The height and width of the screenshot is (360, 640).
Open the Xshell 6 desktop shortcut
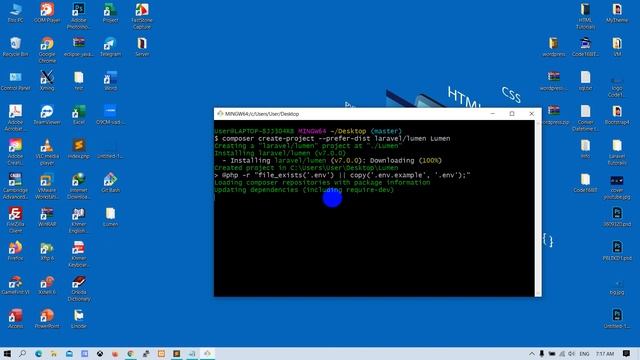(x=47, y=284)
